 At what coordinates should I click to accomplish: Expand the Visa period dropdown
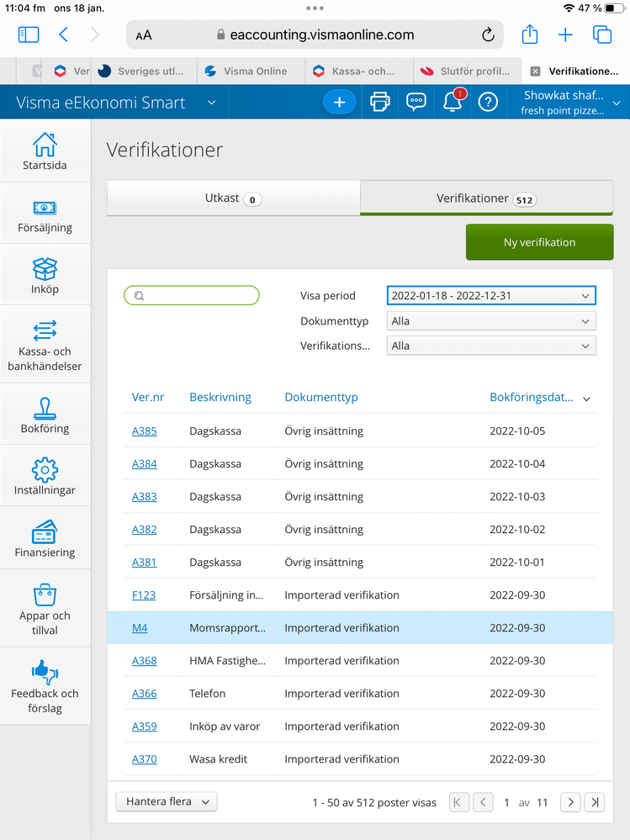[x=491, y=296]
